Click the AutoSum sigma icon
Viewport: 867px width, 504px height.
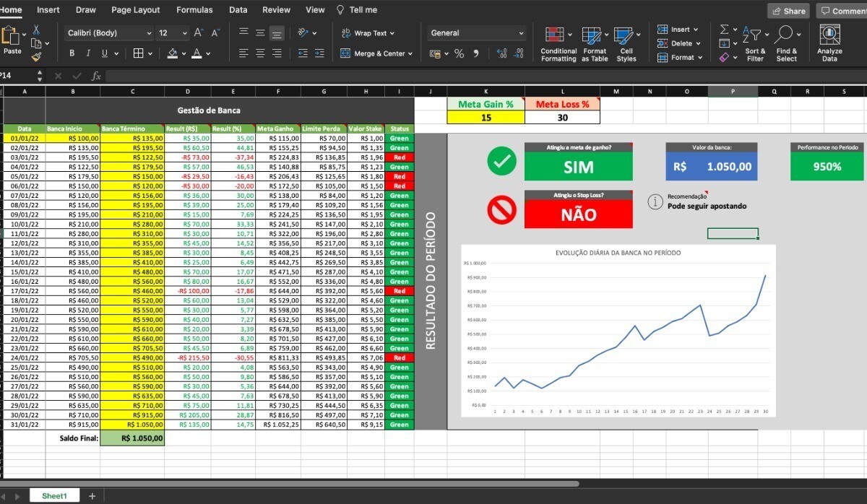point(725,30)
